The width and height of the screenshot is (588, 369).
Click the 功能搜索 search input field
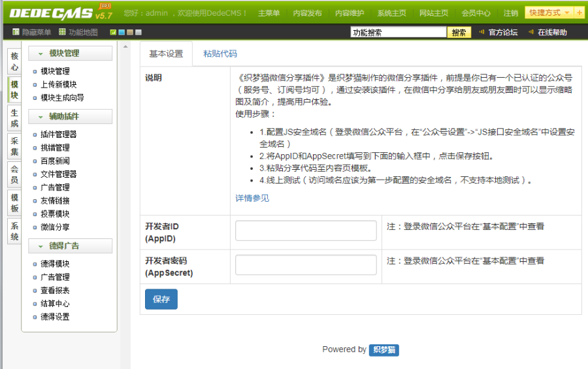pos(399,32)
